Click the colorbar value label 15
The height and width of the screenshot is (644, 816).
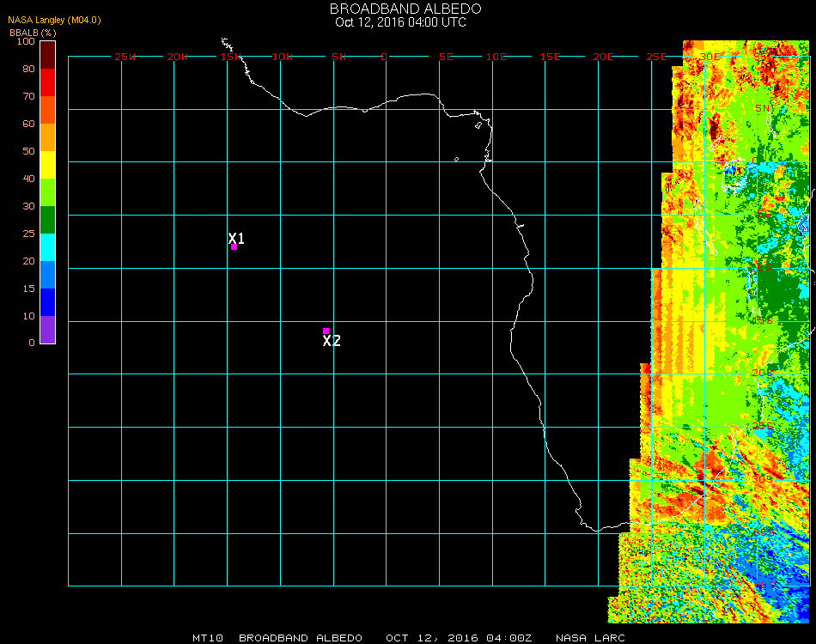(28, 289)
